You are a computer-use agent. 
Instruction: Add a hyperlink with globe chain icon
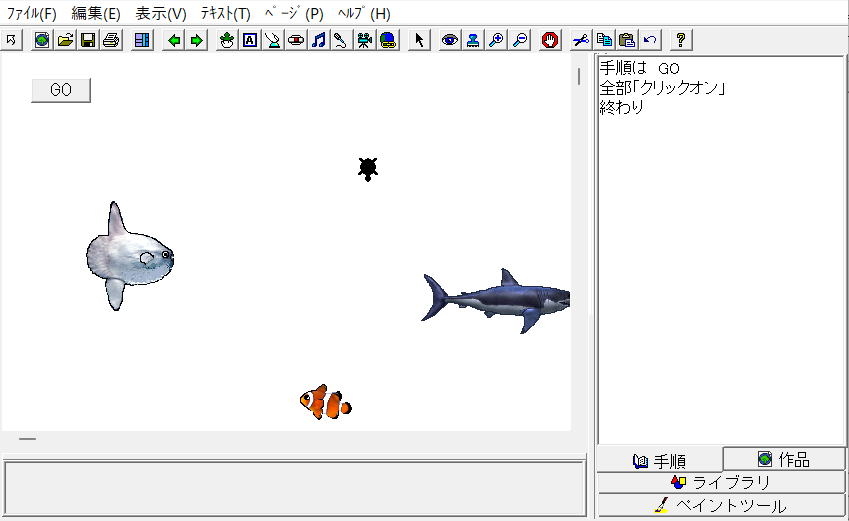(x=388, y=40)
